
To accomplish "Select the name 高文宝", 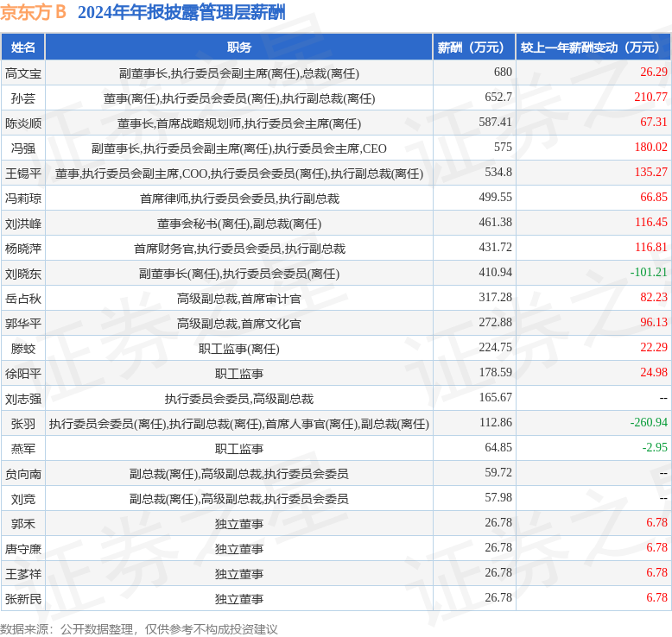I will click(23, 73).
